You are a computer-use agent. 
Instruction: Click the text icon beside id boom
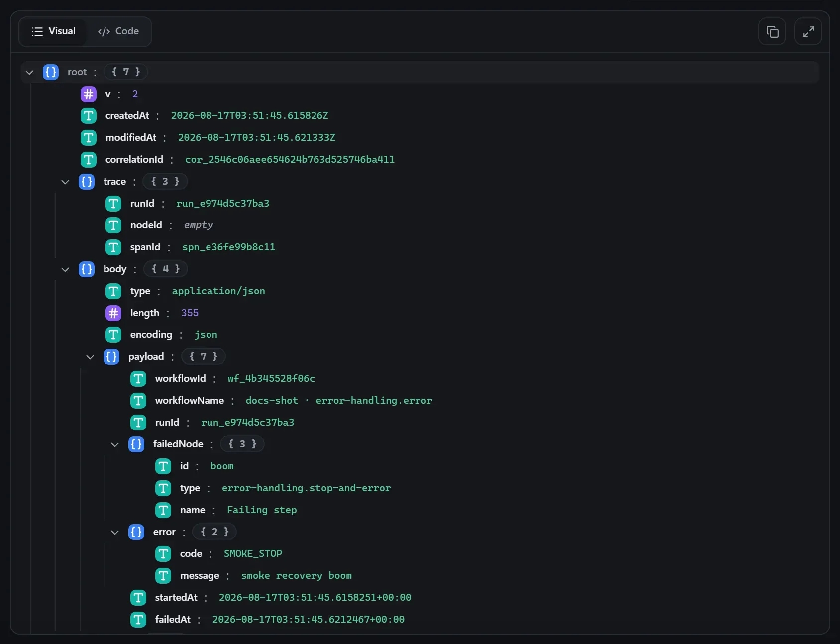(163, 466)
